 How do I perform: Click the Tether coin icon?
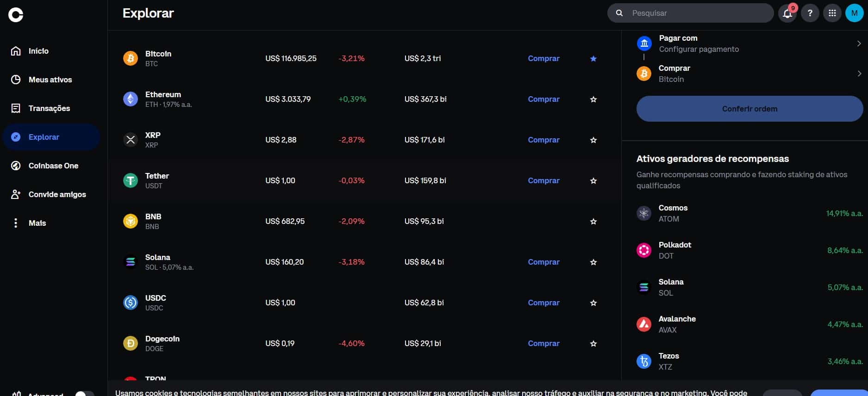point(131,180)
